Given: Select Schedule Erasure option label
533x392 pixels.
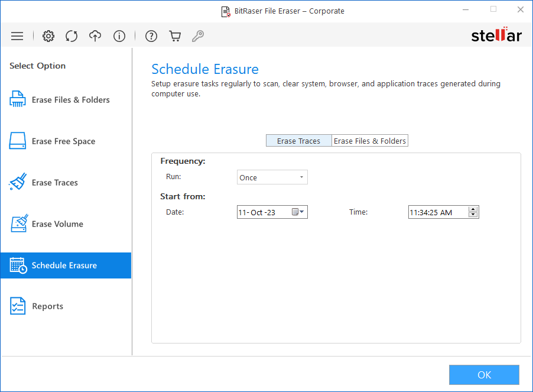Looking at the screenshot, I should pos(64,265).
